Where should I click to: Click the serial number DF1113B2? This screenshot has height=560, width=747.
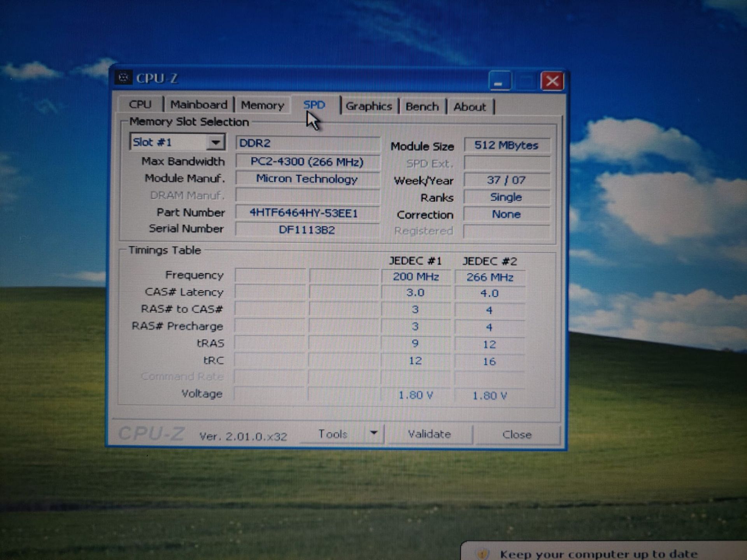click(x=307, y=230)
